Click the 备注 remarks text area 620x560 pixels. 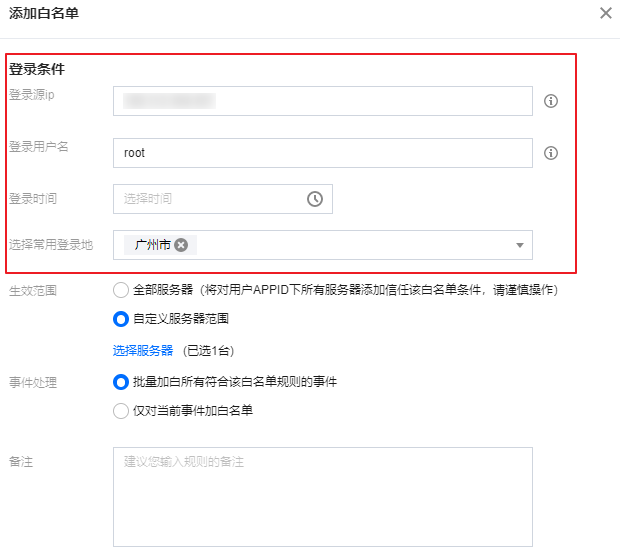(x=322, y=495)
